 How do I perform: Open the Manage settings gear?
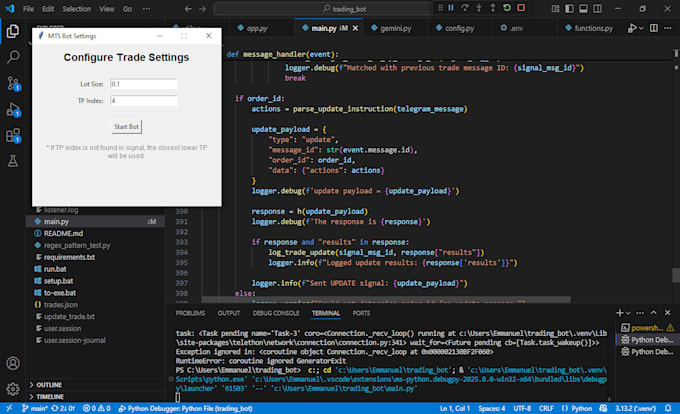pyautogui.click(x=13, y=389)
